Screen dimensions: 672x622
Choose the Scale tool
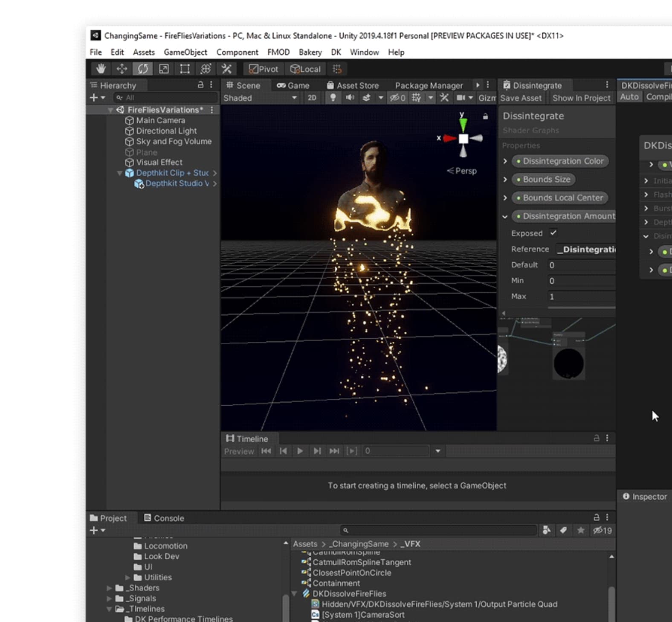[164, 69]
